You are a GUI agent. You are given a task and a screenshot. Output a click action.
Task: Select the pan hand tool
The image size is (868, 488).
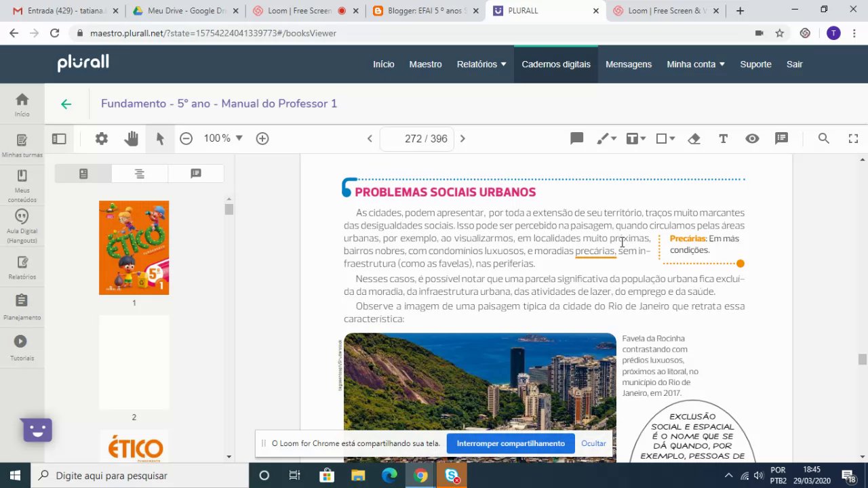click(x=131, y=138)
